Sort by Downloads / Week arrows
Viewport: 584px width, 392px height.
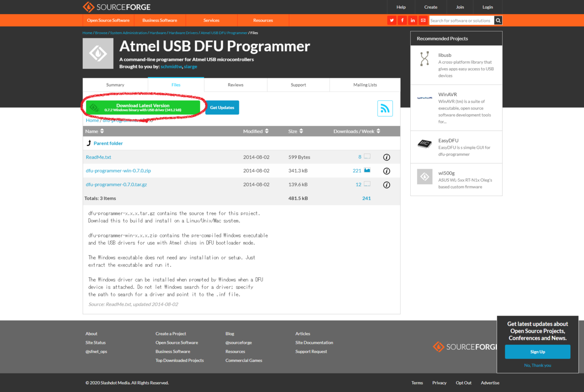point(378,131)
